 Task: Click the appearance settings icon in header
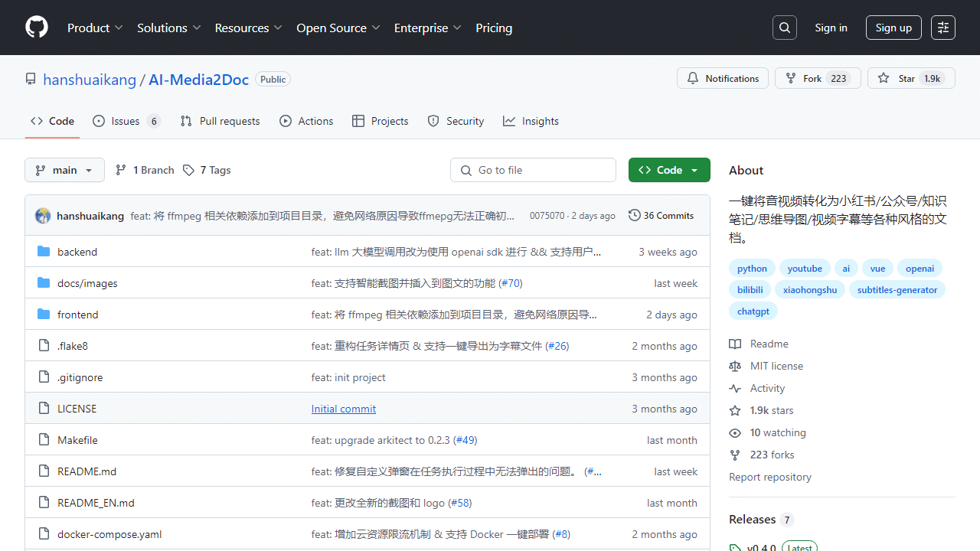(x=943, y=28)
